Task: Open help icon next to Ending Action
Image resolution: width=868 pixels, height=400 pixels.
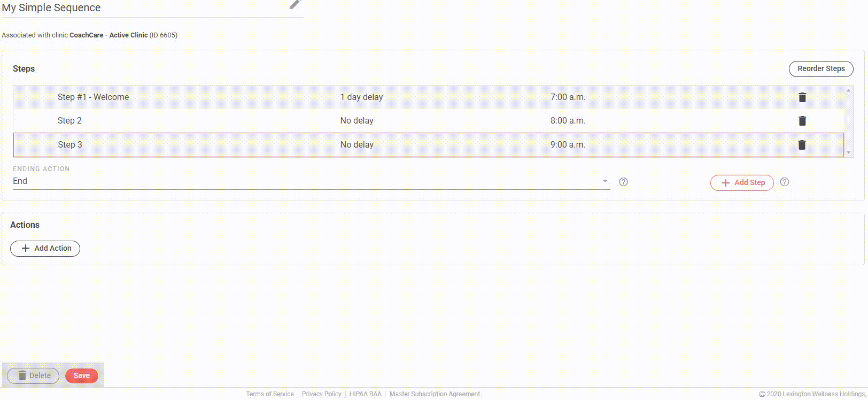Action: [x=623, y=182]
